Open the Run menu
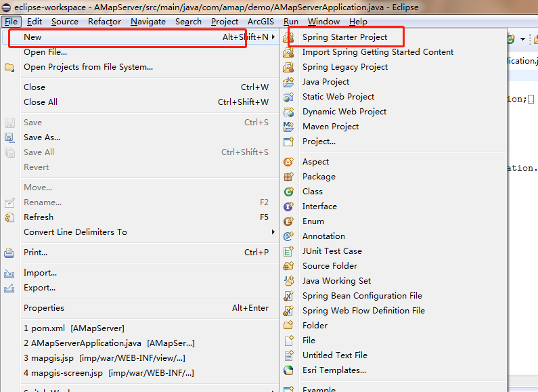538x392 pixels. click(291, 22)
